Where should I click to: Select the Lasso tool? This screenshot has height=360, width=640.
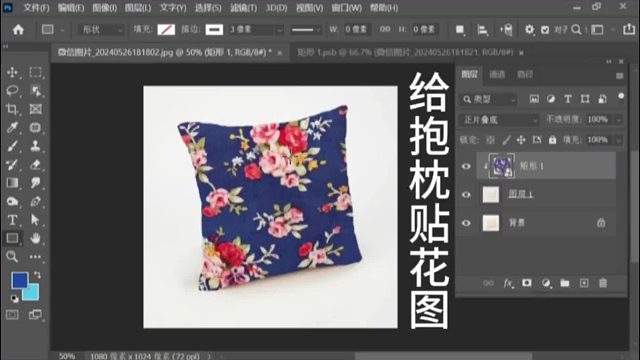coord(12,91)
